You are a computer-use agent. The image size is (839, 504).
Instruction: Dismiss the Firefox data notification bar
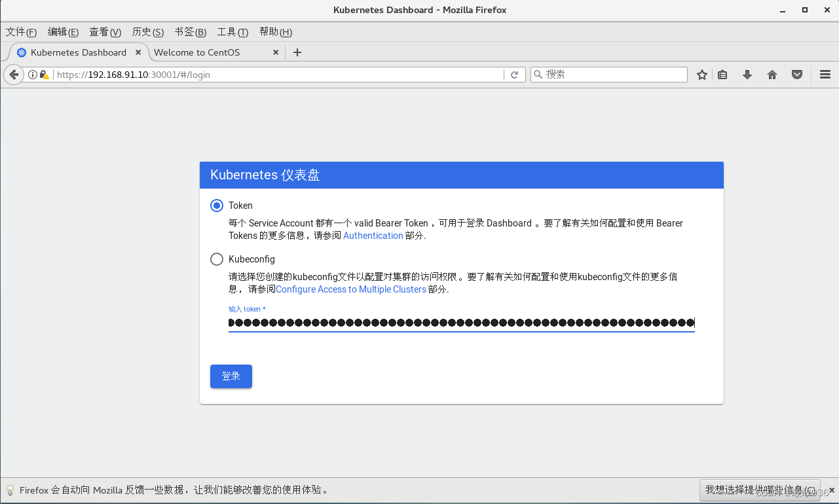832,490
